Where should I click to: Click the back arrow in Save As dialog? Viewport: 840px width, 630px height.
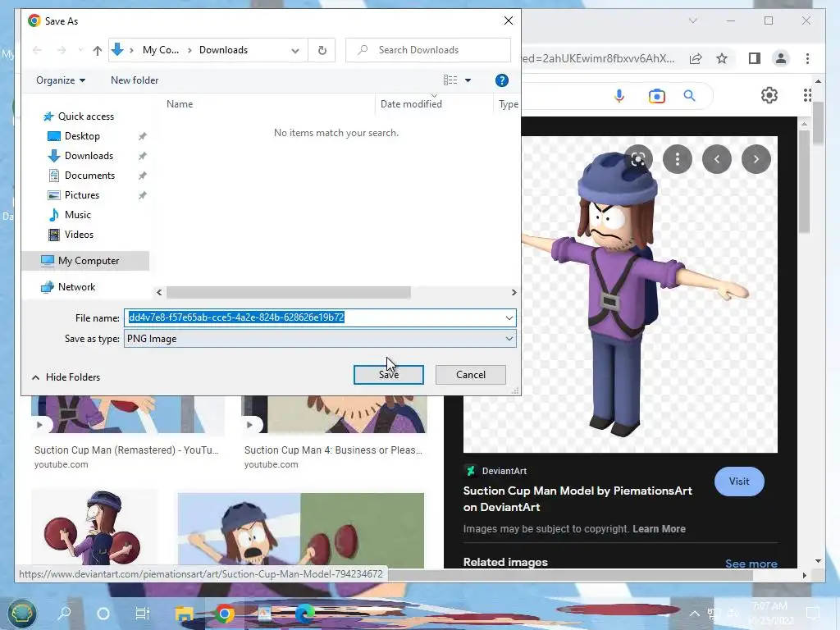[x=37, y=50]
